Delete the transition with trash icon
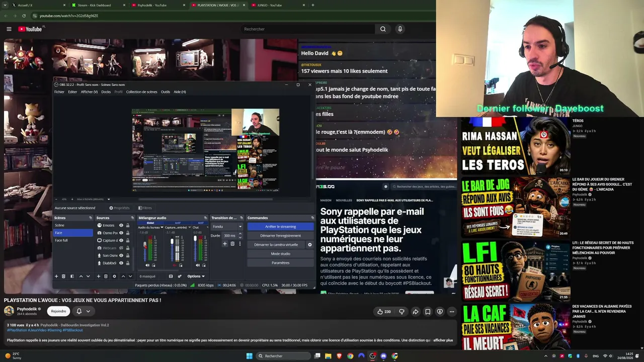Image resolution: width=644 pixels, height=362 pixels. point(232,244)
